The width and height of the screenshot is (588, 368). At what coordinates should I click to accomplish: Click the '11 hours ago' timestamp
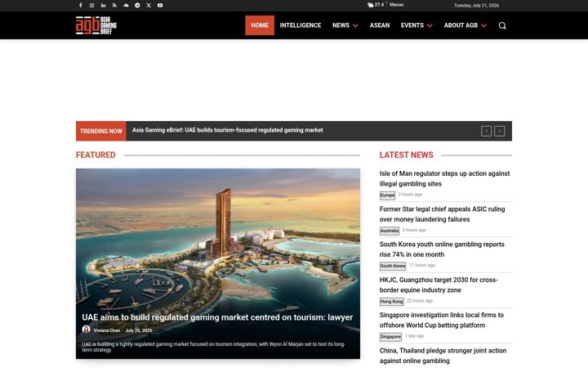tap(422, 265)
